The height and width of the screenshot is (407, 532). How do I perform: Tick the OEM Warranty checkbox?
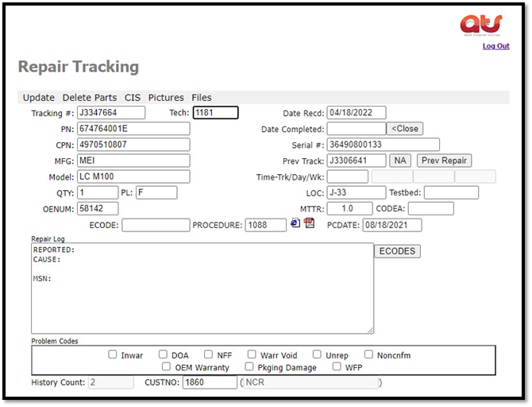pyautogui.click(x=167, y=366)
